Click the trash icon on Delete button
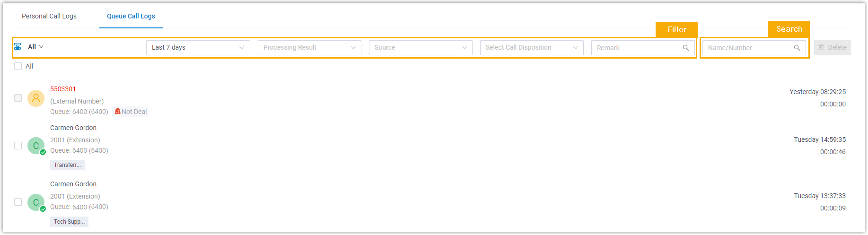This screenshot has height=235, width=868. pyautogui.click(x=821, y=47)
